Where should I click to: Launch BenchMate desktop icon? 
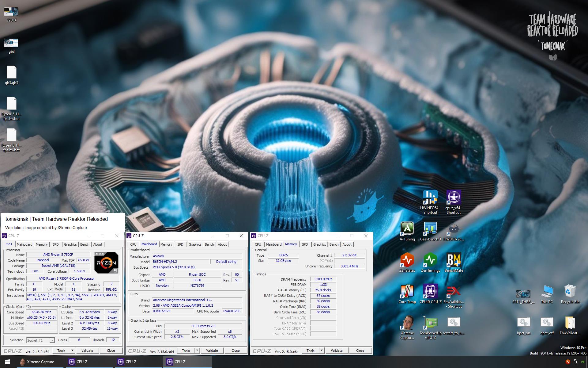[454, 262]
